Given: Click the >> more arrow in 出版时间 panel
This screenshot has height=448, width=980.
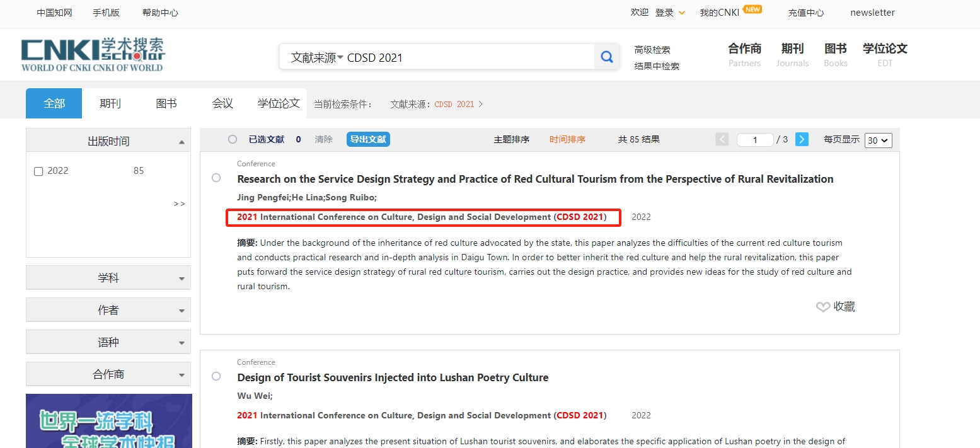Looking at the screenshot, I should pyautogui.click(x=180, y=204).
